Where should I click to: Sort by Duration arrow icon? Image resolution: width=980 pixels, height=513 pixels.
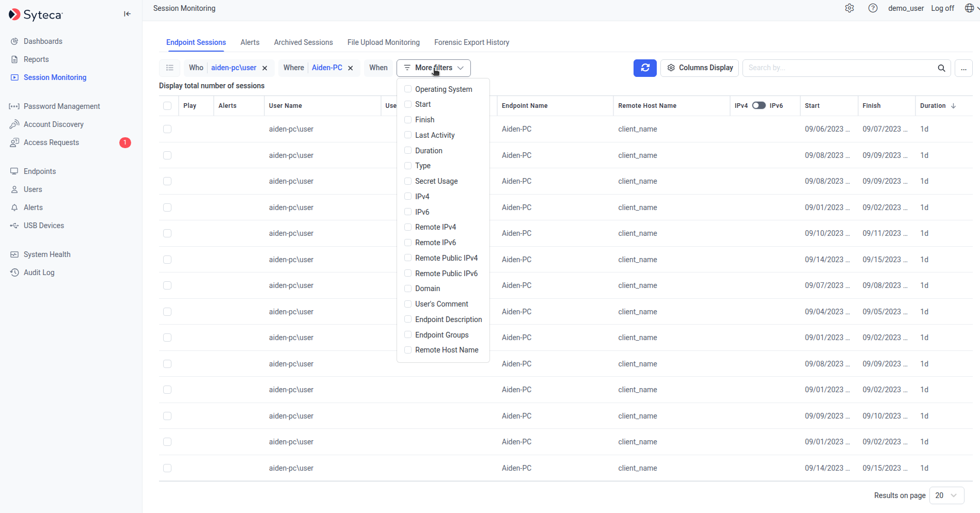[x=953, y=106]
